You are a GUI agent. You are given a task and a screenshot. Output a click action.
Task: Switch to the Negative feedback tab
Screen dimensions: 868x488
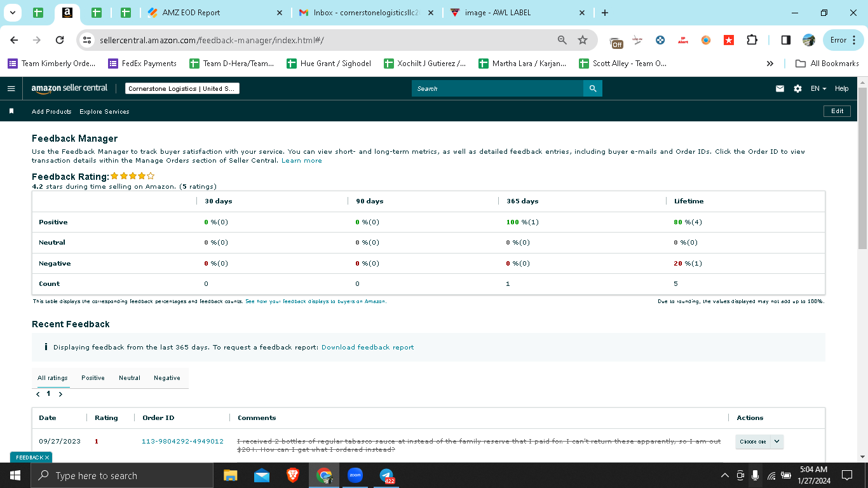(167, 378)
